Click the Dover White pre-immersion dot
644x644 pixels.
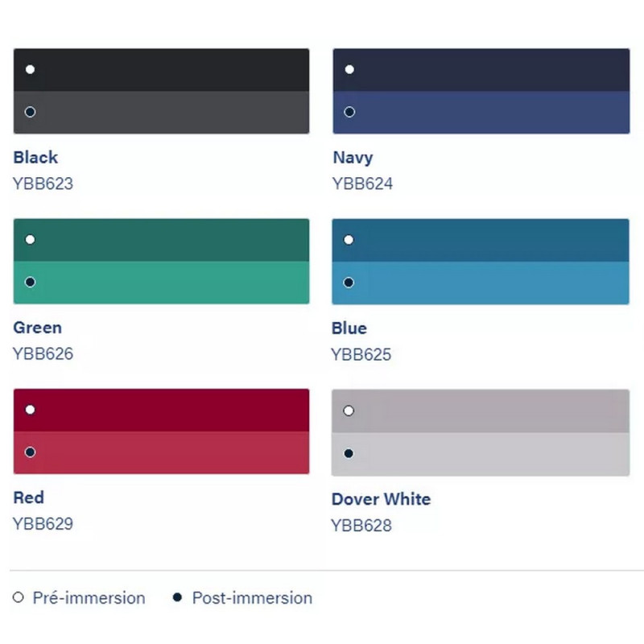coord(349,411)
